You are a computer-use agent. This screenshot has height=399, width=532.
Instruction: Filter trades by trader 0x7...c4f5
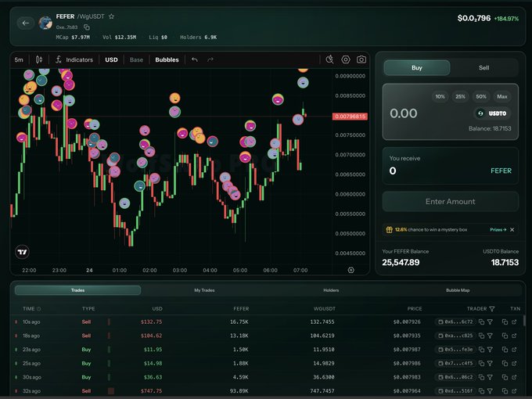[x=490, y=363]
